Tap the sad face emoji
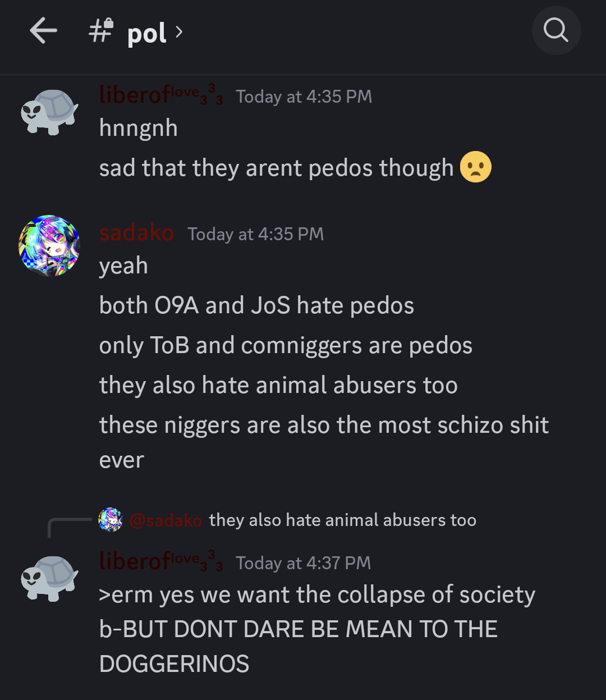606x700 pixels. 475,167
